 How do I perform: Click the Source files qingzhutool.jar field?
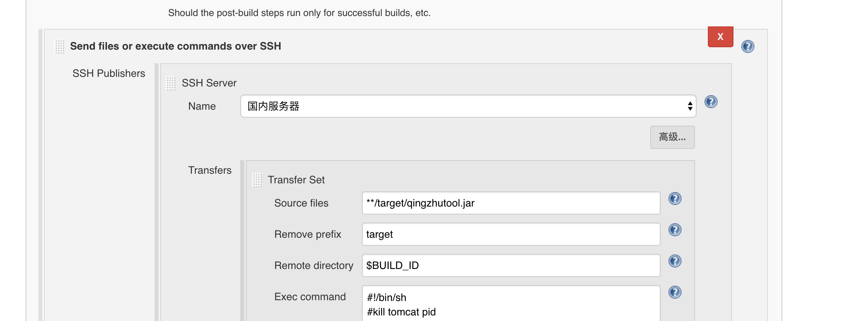coord(510,203)
